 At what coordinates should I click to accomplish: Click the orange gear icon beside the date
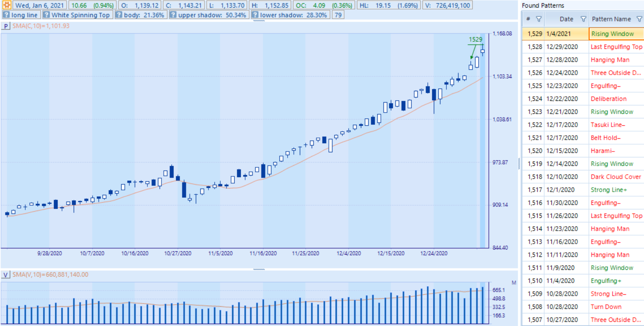(x=7, y=5)
